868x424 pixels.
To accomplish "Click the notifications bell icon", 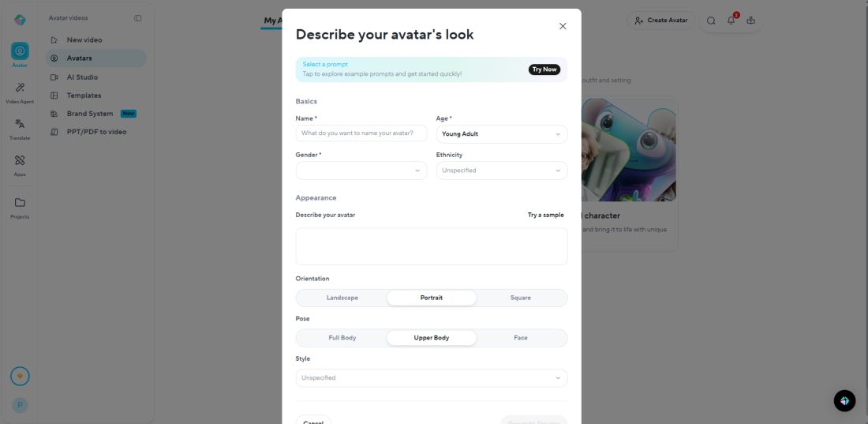I will pos(731,21).
